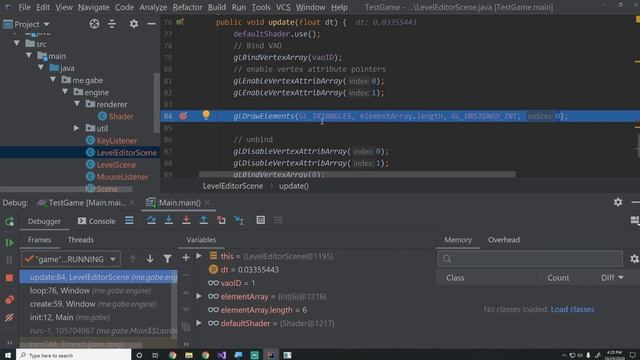Switch to the Overhead tab
The image size is (640, 360).
(504, 240)
